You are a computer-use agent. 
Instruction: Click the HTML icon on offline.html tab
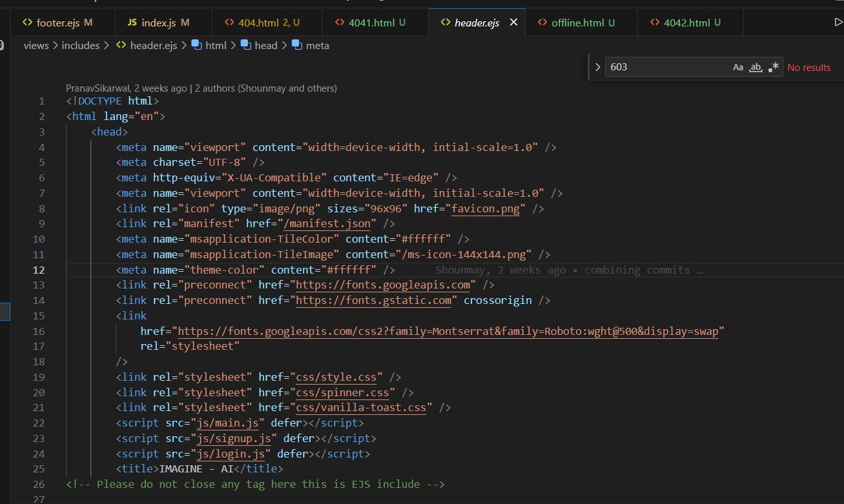pyautogui.click(x=543, y=21)
